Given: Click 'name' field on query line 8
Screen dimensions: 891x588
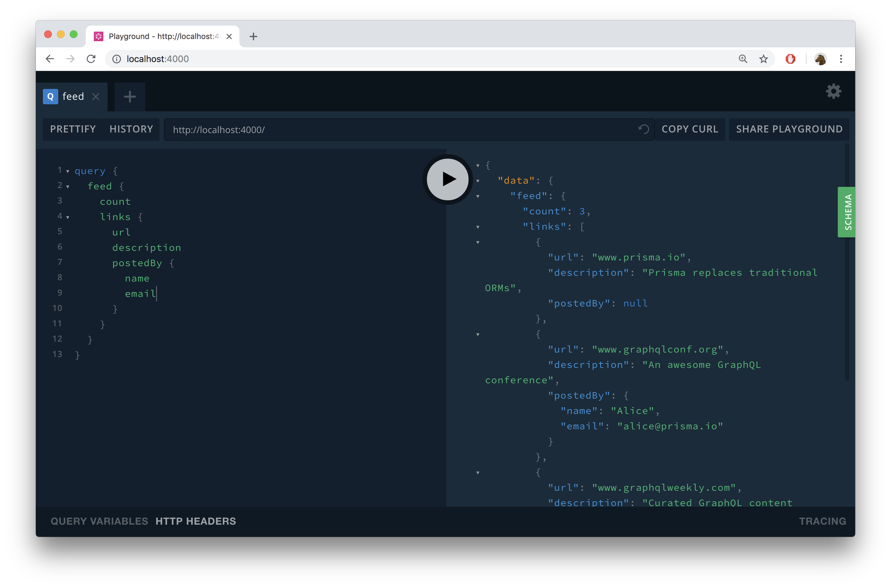Looking at the screenshot, I should tap(137, 279).
